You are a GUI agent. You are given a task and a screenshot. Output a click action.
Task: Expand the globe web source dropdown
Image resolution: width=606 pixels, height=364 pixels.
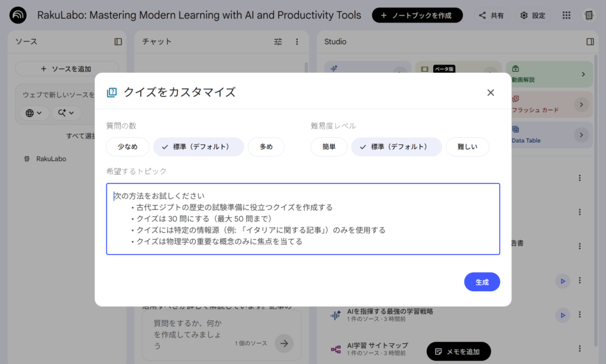coord(34,113)
